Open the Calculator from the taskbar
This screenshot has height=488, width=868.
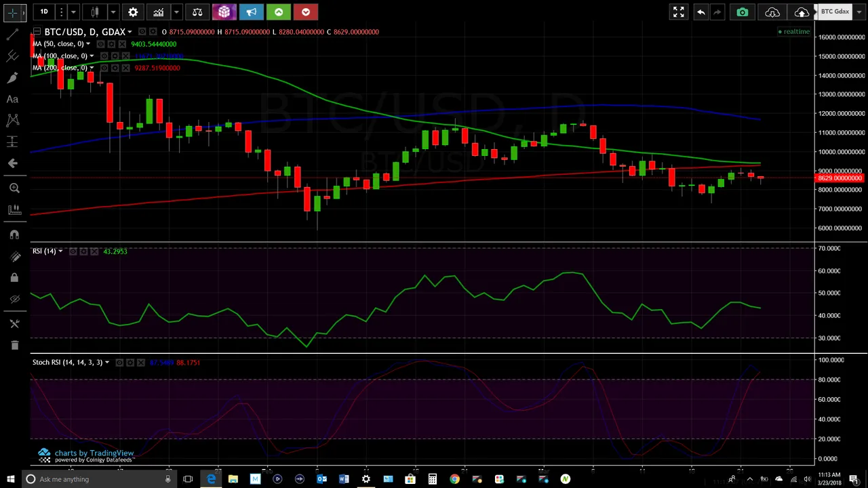[432, 479]
